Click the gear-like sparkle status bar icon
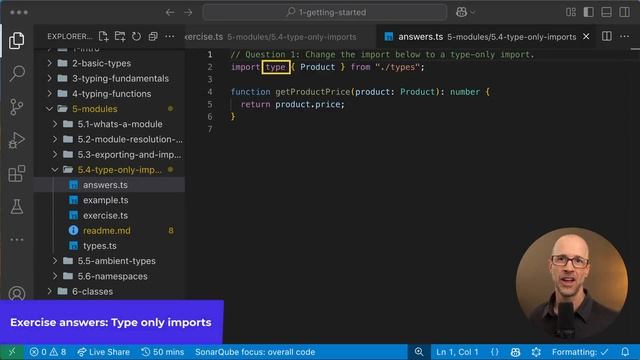The width and height of the screenshot is (640, 360). click(536, 352)
